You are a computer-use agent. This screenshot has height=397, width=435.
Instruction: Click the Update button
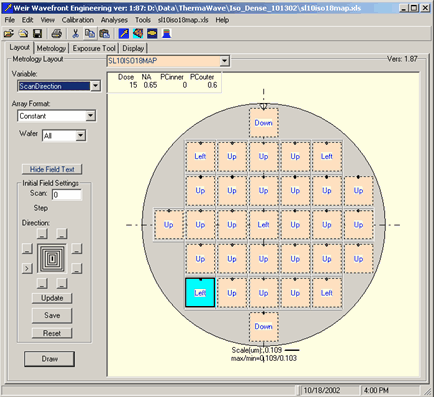click(52, 298)
